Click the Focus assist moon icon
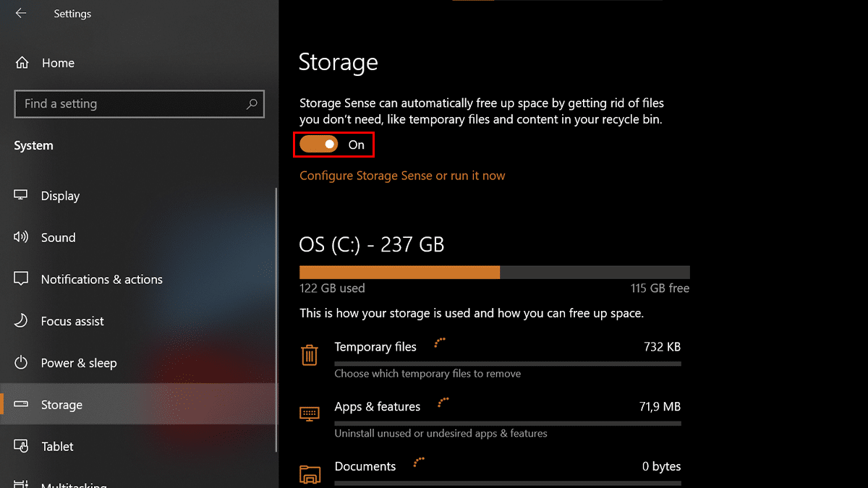The image size is (868, 488). tap(21, 321)
